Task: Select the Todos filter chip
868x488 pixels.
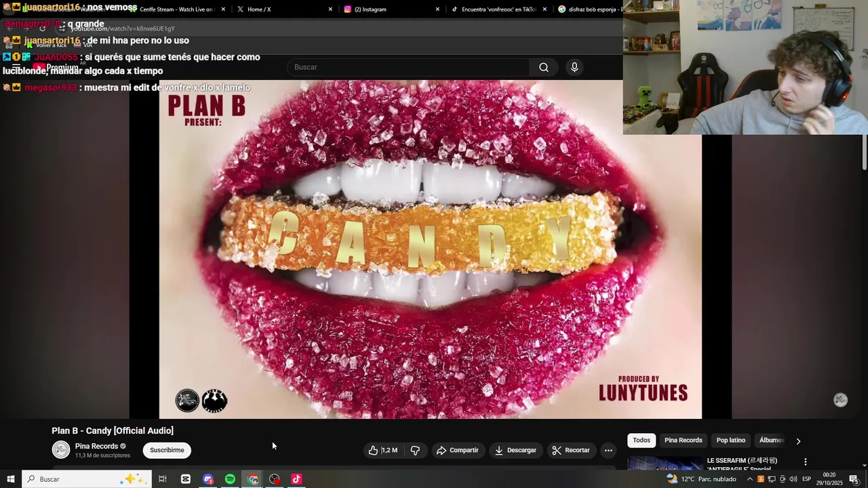Action: point(642,441)
